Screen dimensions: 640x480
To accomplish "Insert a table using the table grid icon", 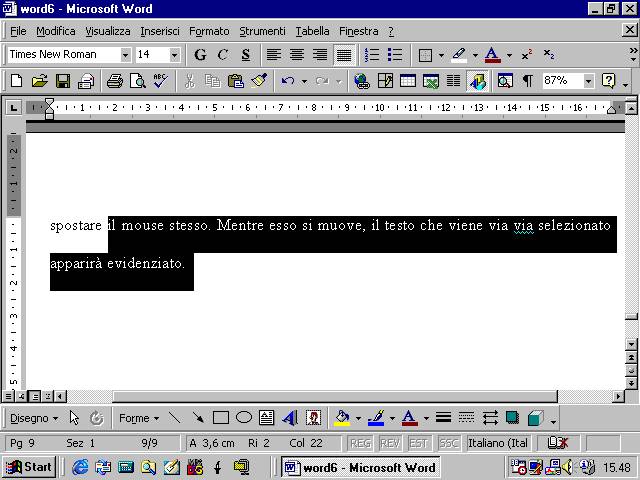I will click(408, 81).
